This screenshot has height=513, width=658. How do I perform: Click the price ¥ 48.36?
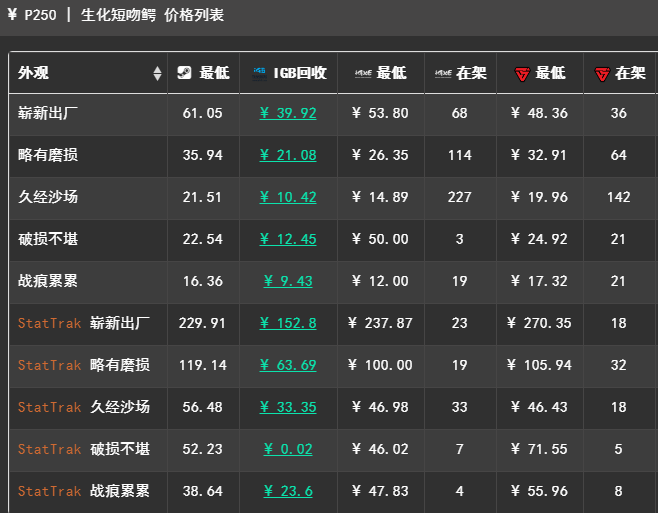coord(539,113)
